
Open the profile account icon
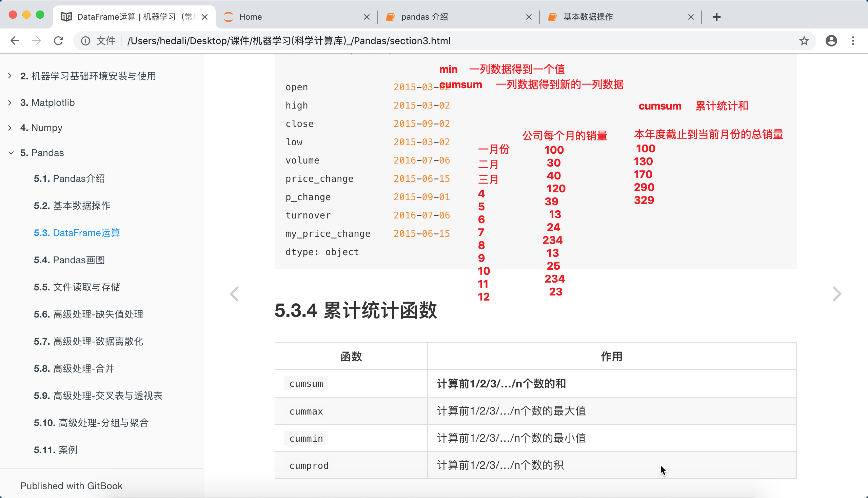[831, 41]
